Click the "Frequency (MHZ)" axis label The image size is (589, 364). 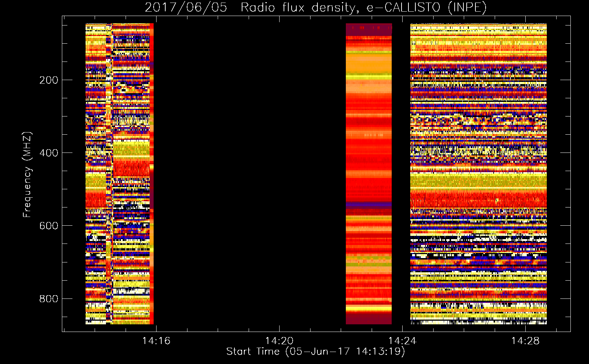click(x=27, y=175)
